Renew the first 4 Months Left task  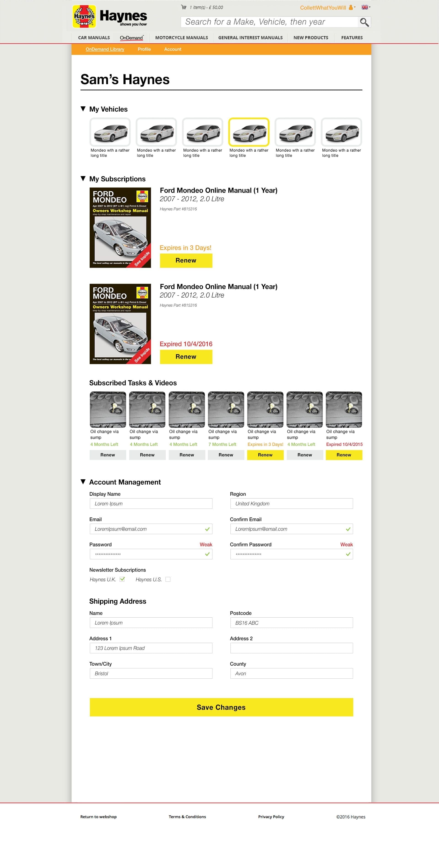108,455
